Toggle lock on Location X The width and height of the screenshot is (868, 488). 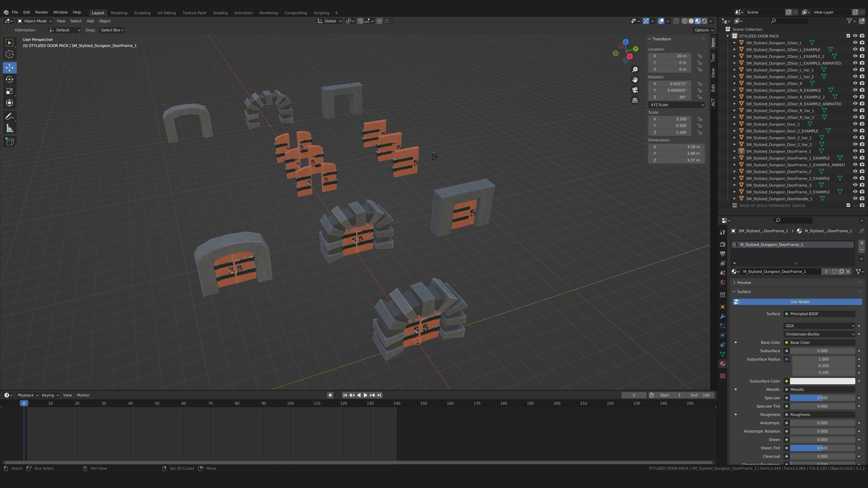click(700, 56)
